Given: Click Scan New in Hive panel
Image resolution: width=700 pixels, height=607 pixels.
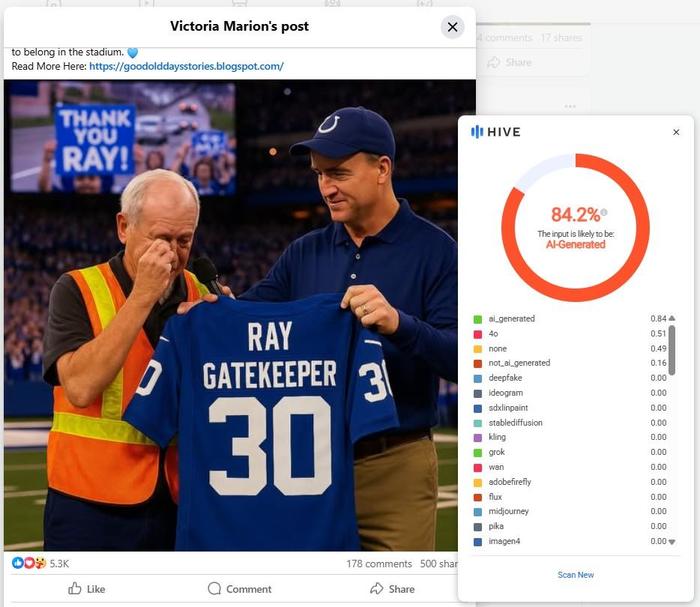Looking at the screenshot, I should [575, 575].
